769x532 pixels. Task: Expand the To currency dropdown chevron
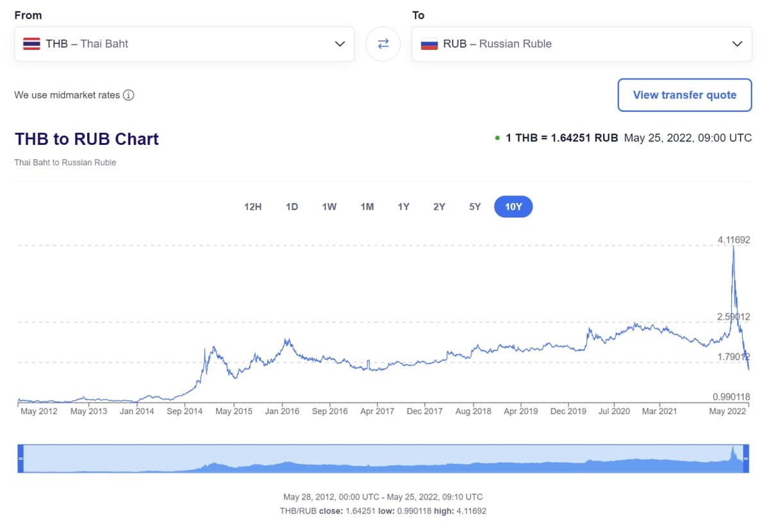737,44
